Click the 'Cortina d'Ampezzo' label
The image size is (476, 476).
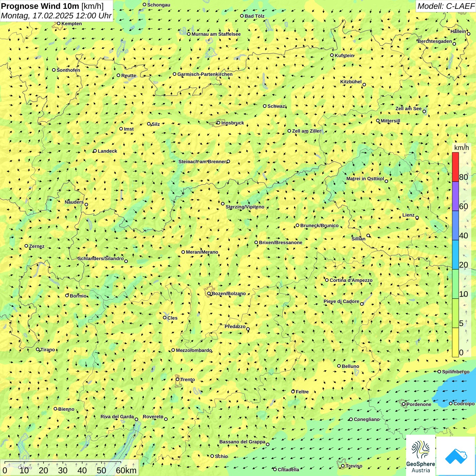pyautogui.click(x=351, y=280)
